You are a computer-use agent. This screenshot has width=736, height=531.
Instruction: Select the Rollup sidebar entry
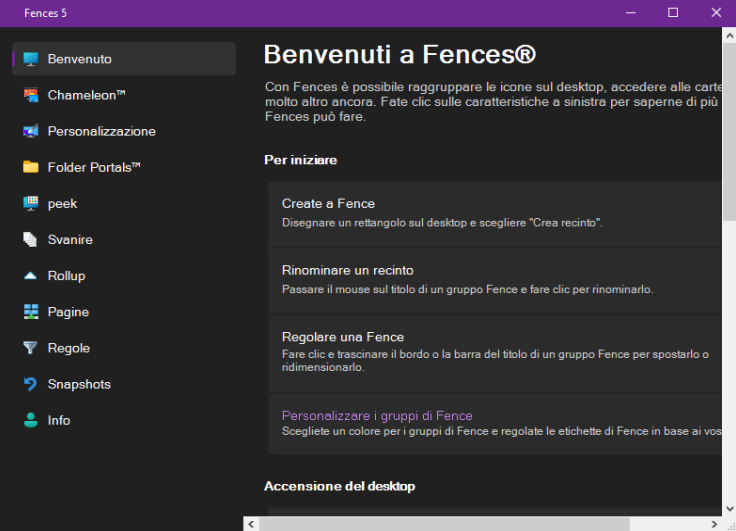point(124,276)
